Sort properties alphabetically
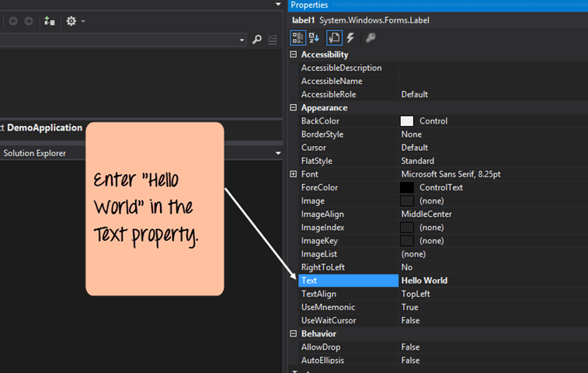Viewport: 588px width, 373px height. click(x=314, y=37)
